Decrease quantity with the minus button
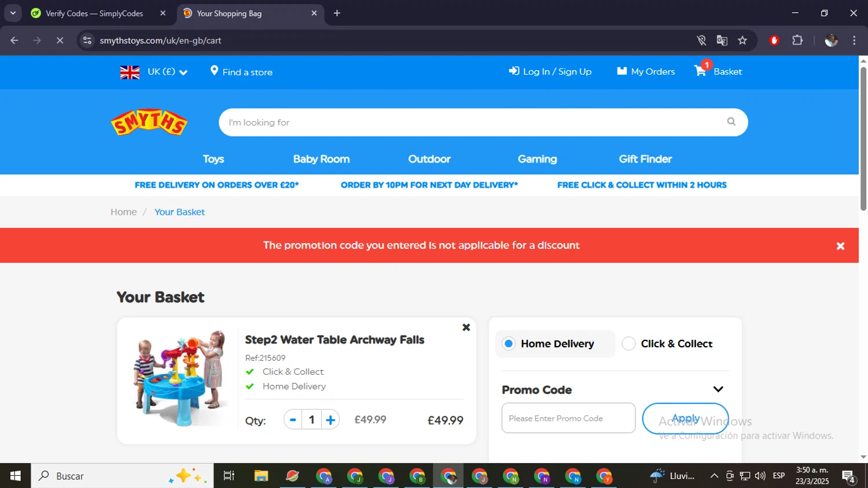The width and height of the screenshot is (868, 488). 293,420
